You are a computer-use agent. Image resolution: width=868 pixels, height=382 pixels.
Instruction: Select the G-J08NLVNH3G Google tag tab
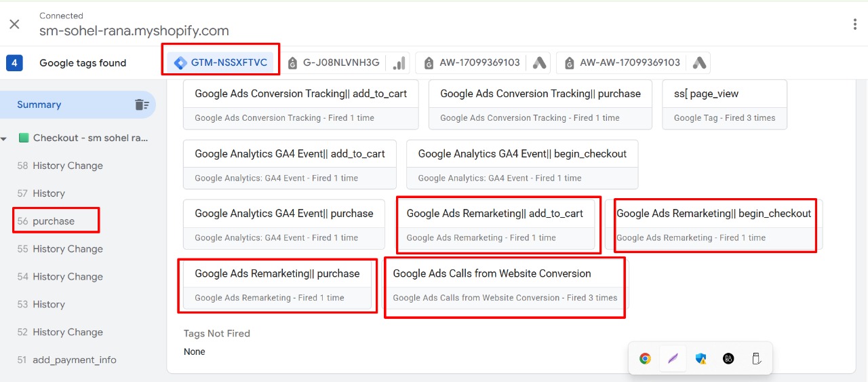(333, 62)
